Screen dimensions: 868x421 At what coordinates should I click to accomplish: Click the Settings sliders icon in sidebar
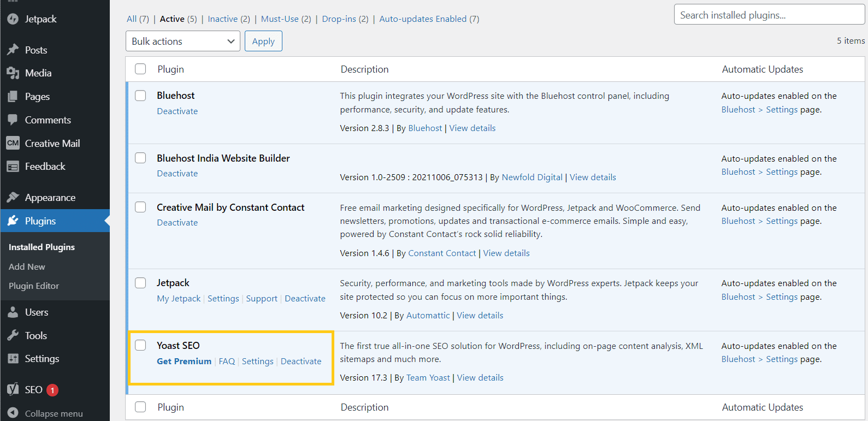click(13, 359)
